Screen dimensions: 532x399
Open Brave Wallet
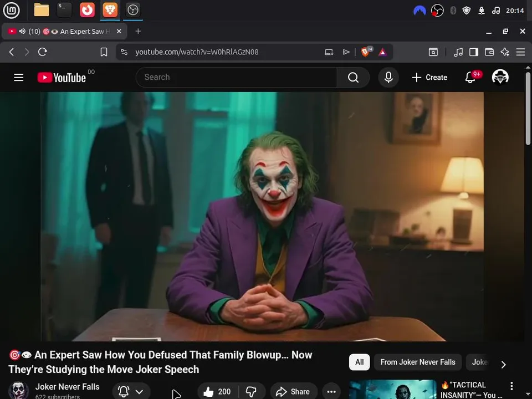click(489, 52)
